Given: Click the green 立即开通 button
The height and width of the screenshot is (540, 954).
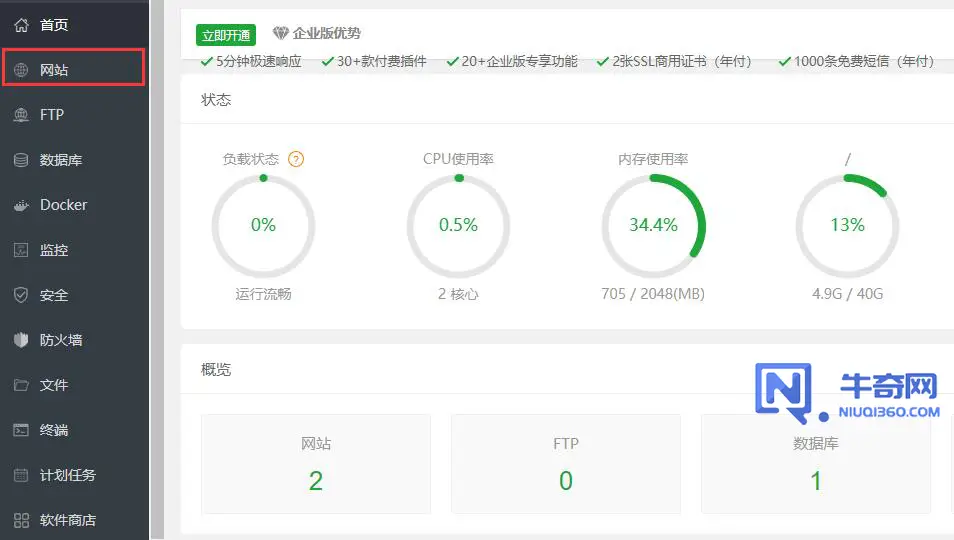Looking at the screenshot, I should click(226, 35).
